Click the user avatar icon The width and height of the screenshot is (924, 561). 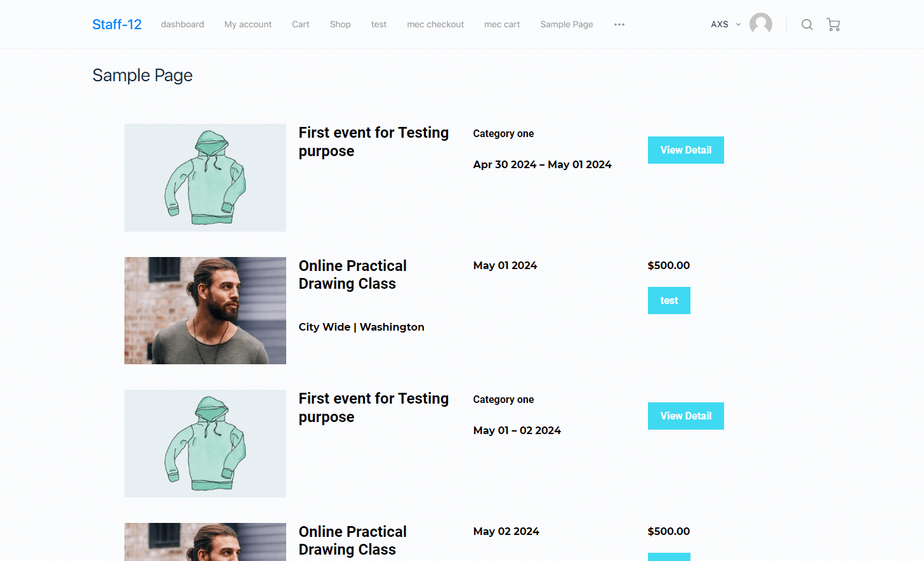click(760, 24)
